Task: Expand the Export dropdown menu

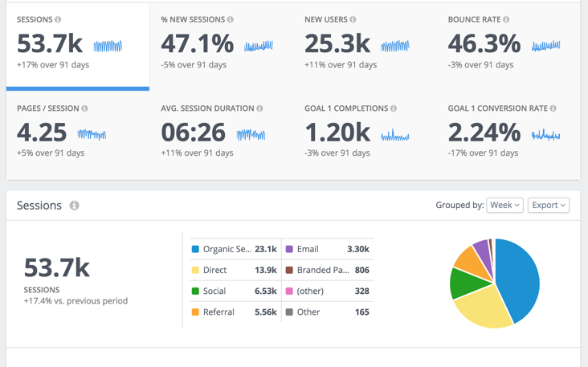Action: tap(549, 205)
